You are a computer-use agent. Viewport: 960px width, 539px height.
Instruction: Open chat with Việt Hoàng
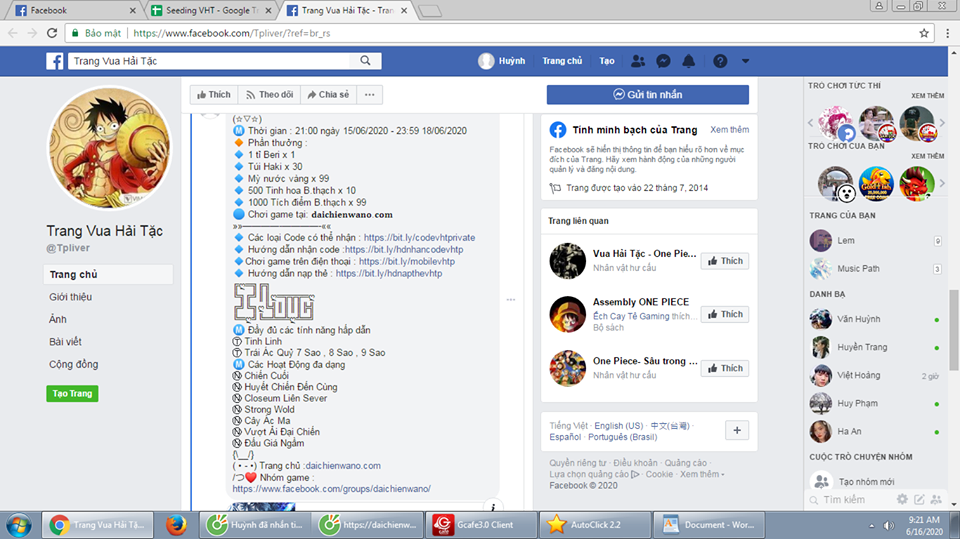tap(876, 375)
